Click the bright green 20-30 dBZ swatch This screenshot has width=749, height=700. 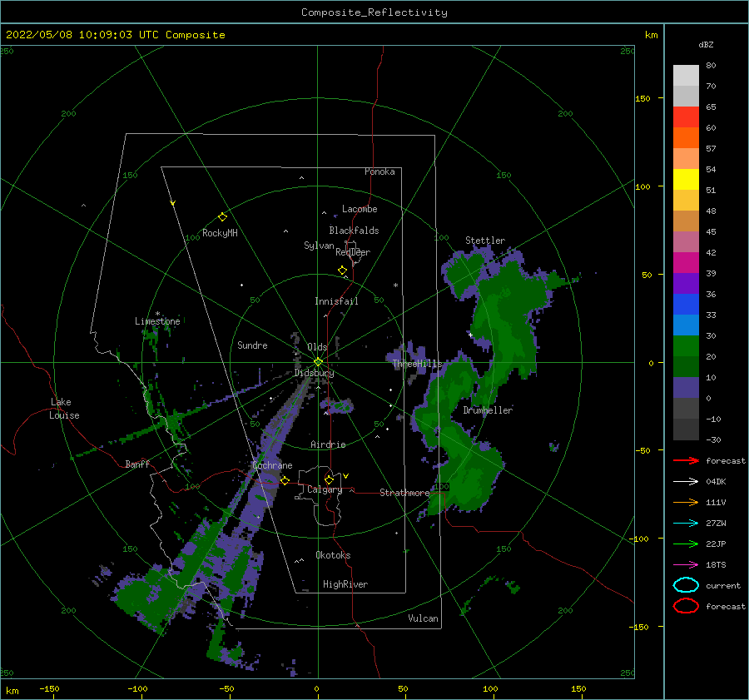(x=686, y=346)
